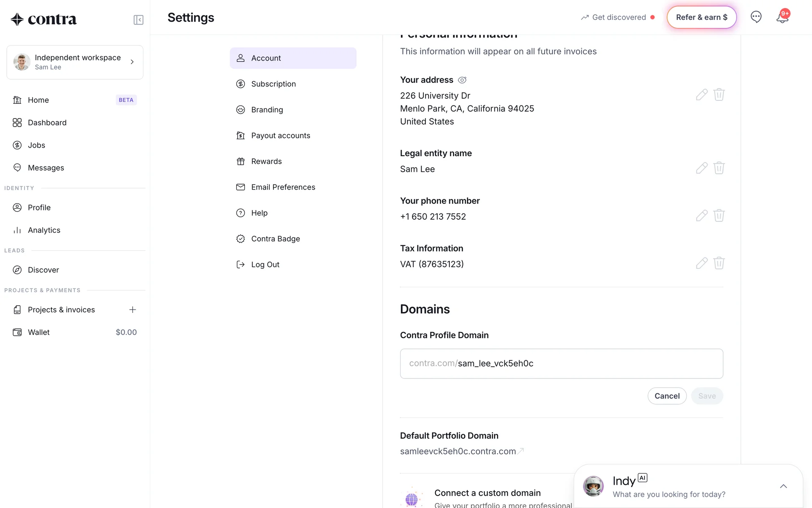Open the notifications bell
Viewport: 812px width, 508px height.
(x=782, y=18)
